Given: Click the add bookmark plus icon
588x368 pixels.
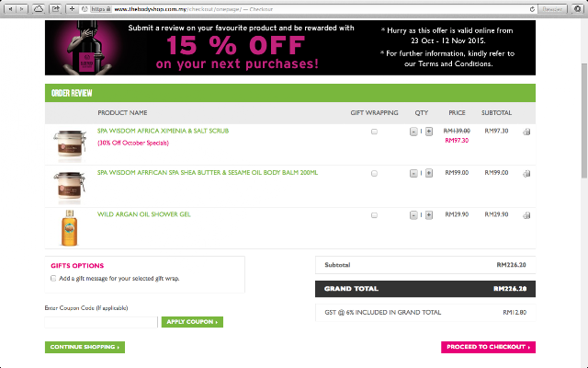Looking at the screenshot, I should (72, 9).
